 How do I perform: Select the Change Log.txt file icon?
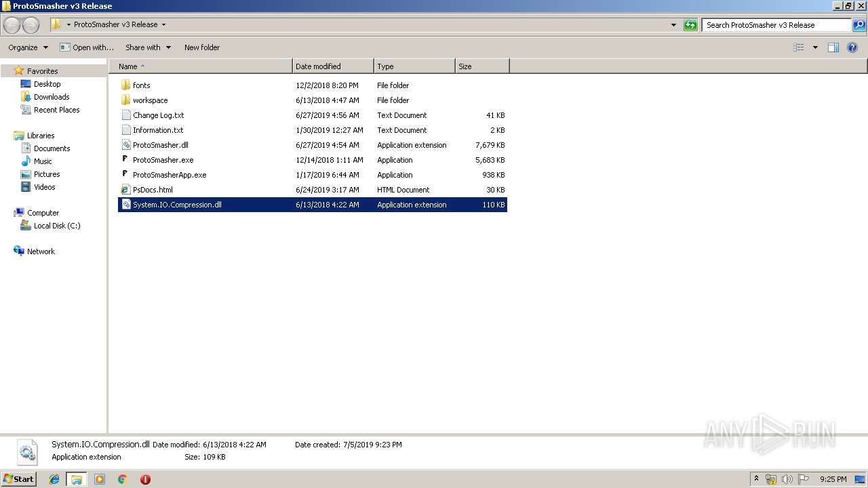click(x=125, y=115)
